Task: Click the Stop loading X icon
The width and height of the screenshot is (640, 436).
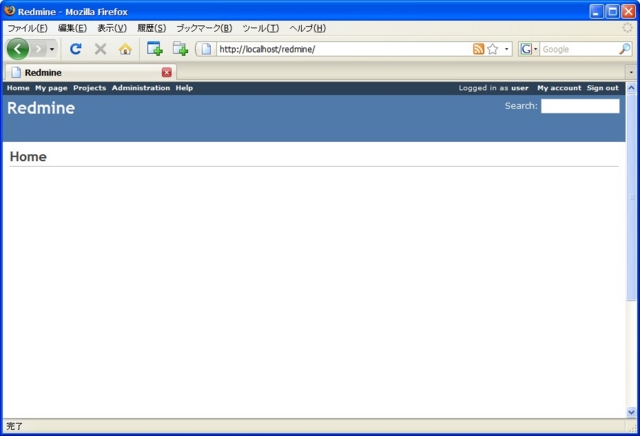Action: [100, 49]
